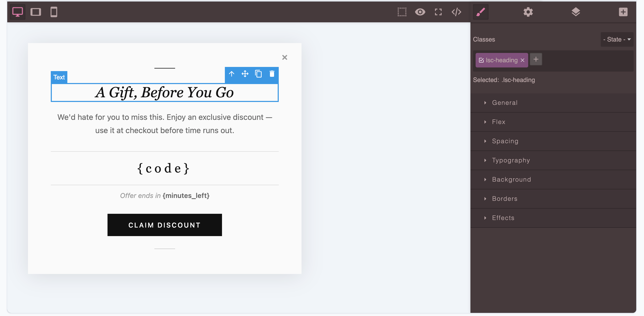Delete the selected heading component
Viewport: 644px width, 316px height.
(x=272, y=74)
